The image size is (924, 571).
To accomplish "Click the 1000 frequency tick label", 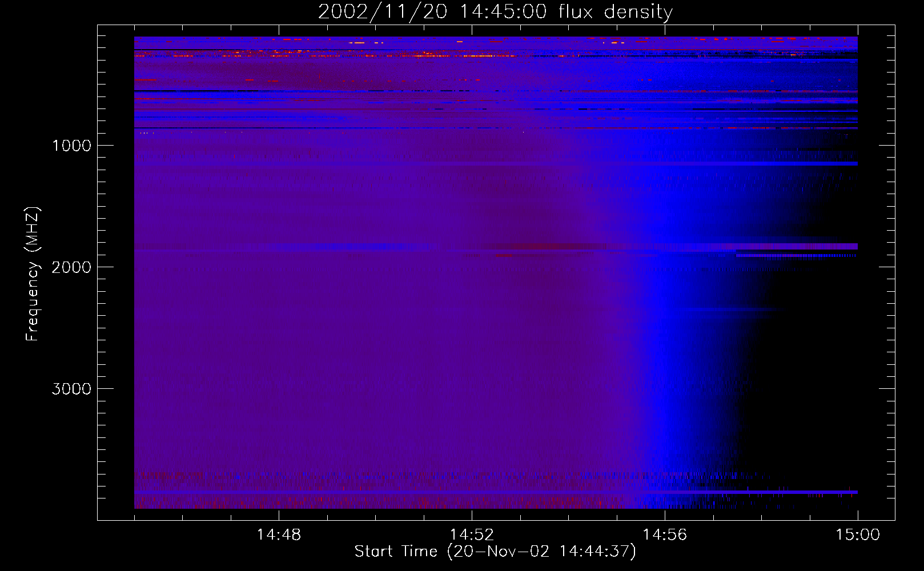I will click(71, 146).
